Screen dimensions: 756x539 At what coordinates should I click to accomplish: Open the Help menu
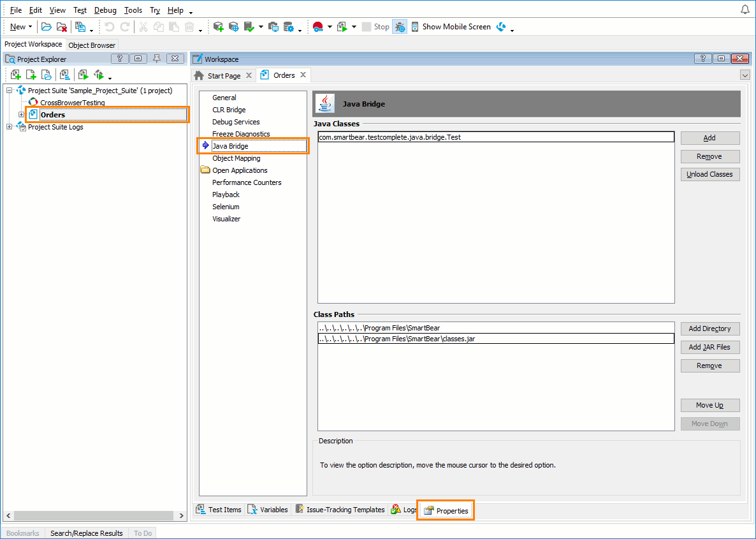click(x=175, y=10)
